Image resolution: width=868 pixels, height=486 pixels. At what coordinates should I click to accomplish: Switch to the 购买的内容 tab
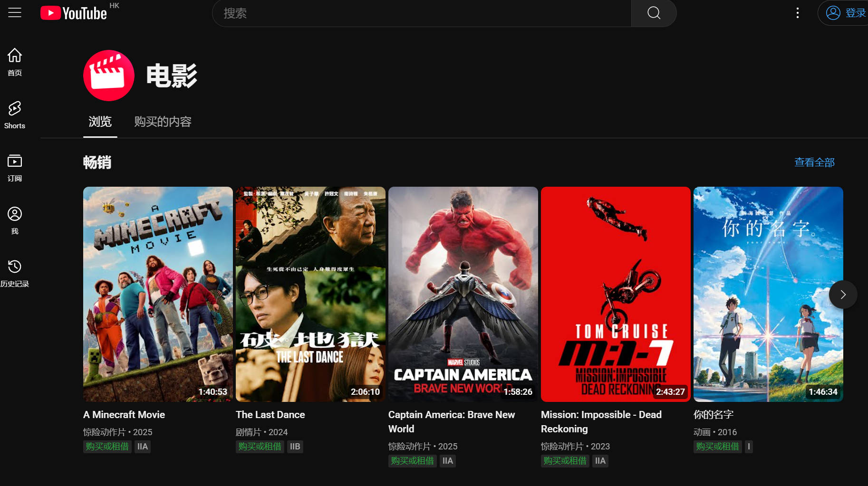click(x=163, y=122)
